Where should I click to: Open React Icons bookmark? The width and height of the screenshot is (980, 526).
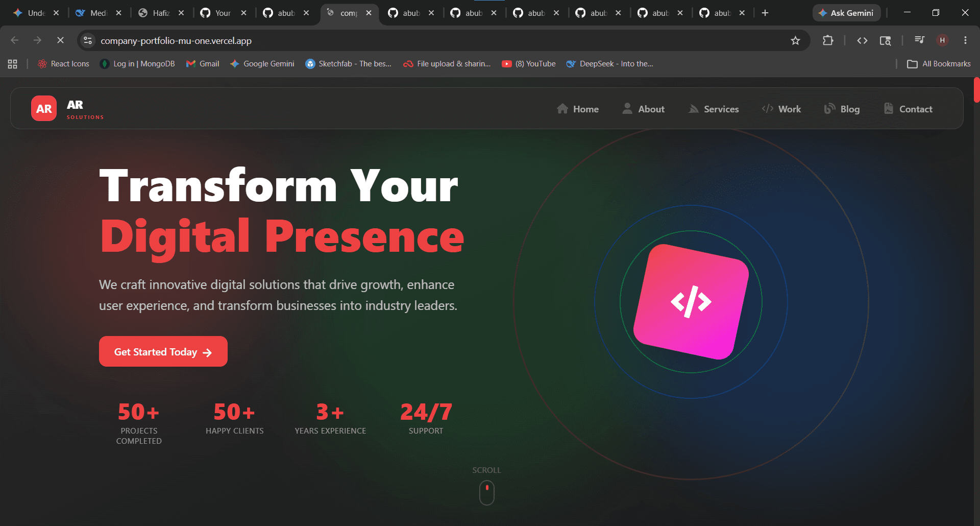coord(63,64)
